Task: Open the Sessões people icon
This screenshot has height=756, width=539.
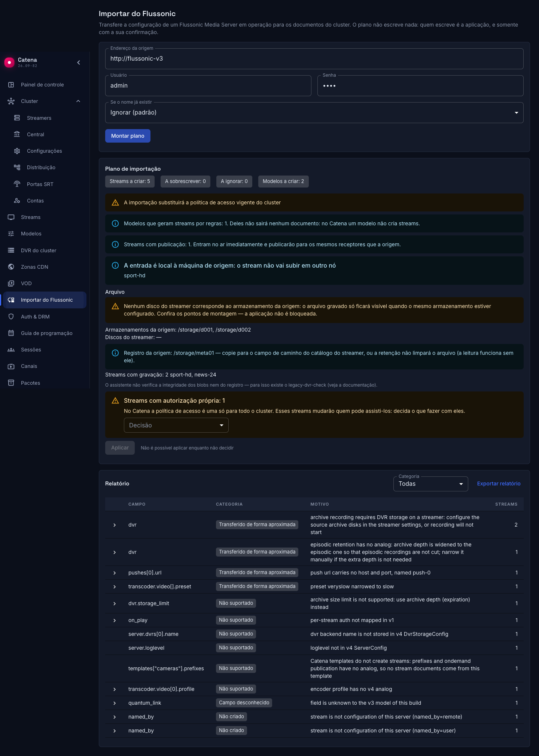Action: (11, 350)
